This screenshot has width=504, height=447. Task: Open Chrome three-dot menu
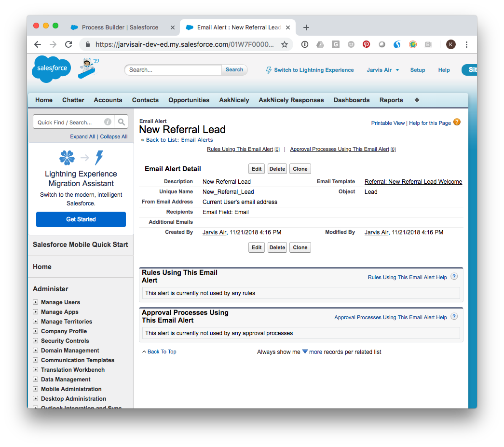466,44
